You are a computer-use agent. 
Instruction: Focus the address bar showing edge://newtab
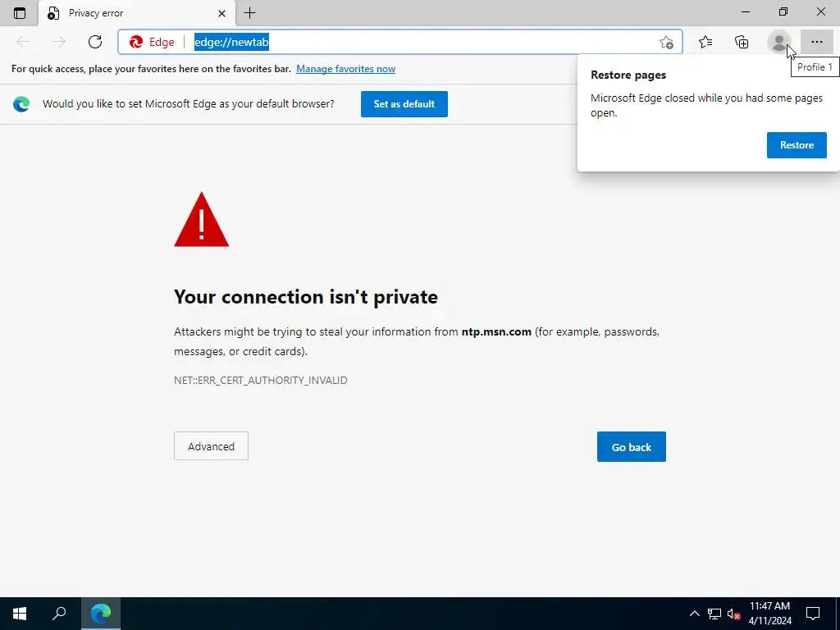(x=400, y=42)
